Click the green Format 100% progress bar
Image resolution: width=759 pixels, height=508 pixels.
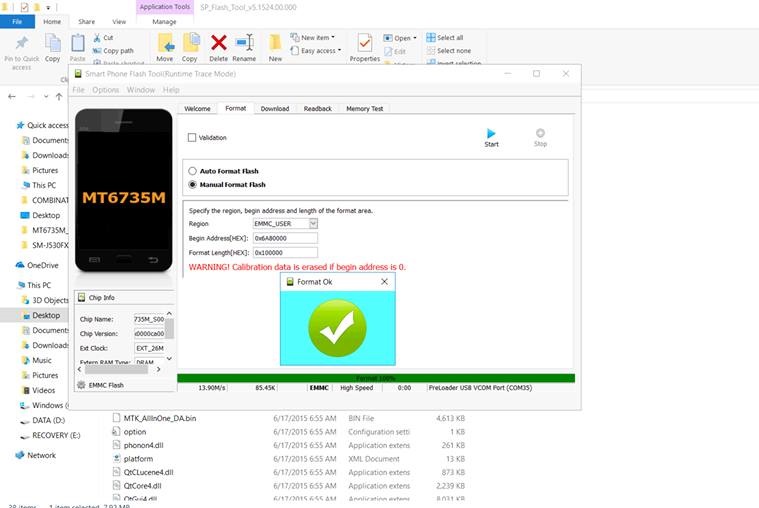[x=376, y=378]
